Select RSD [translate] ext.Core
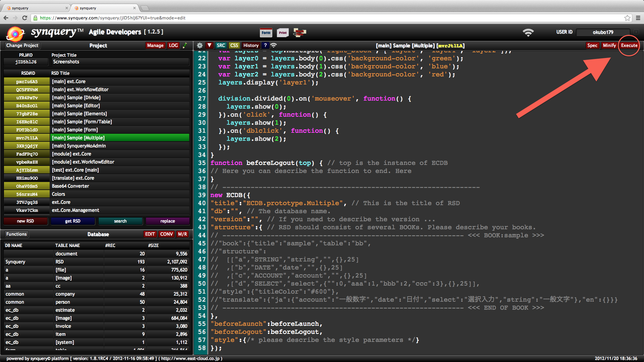644x362 pixels. [120, 178]
